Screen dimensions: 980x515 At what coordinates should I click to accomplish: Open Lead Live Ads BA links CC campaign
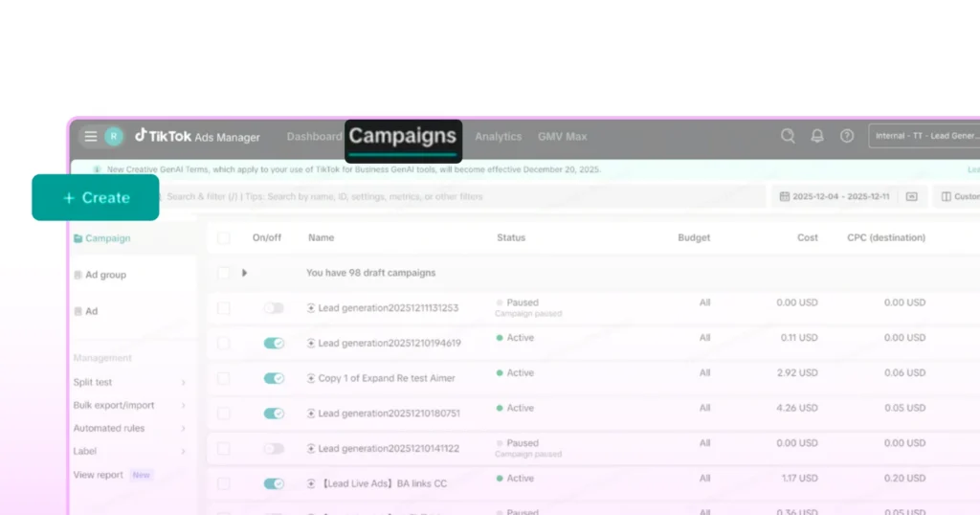pos(383,483)
